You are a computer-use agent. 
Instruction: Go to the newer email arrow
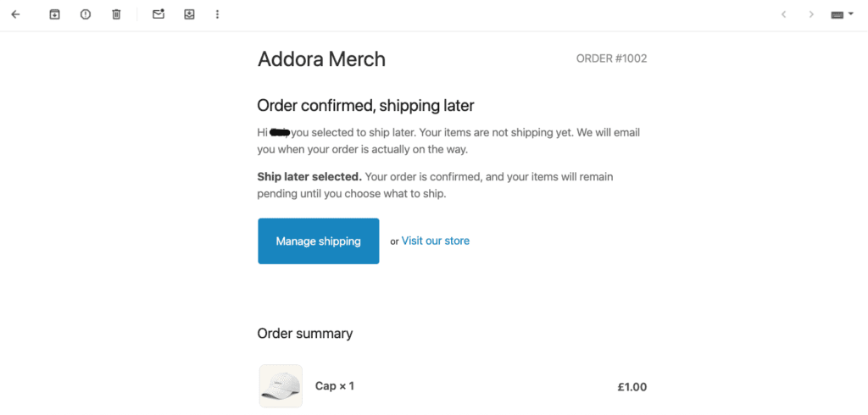click(x=783, y=14)
